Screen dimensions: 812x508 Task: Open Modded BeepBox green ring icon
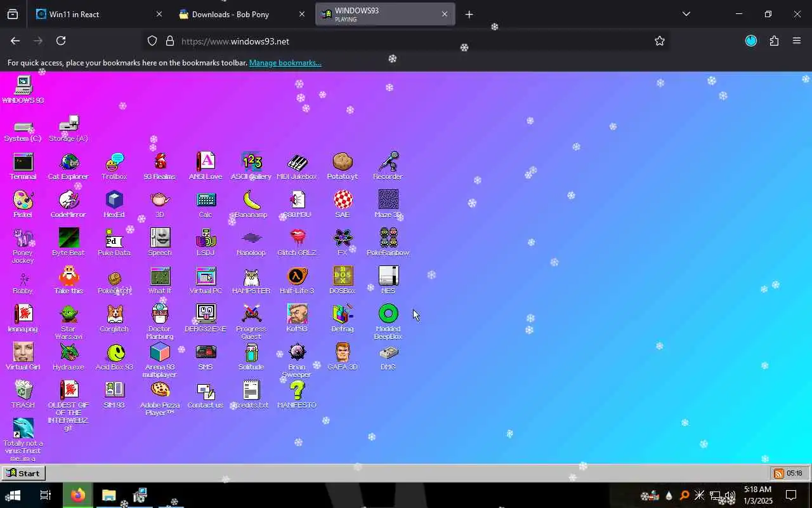coord(388,323)
